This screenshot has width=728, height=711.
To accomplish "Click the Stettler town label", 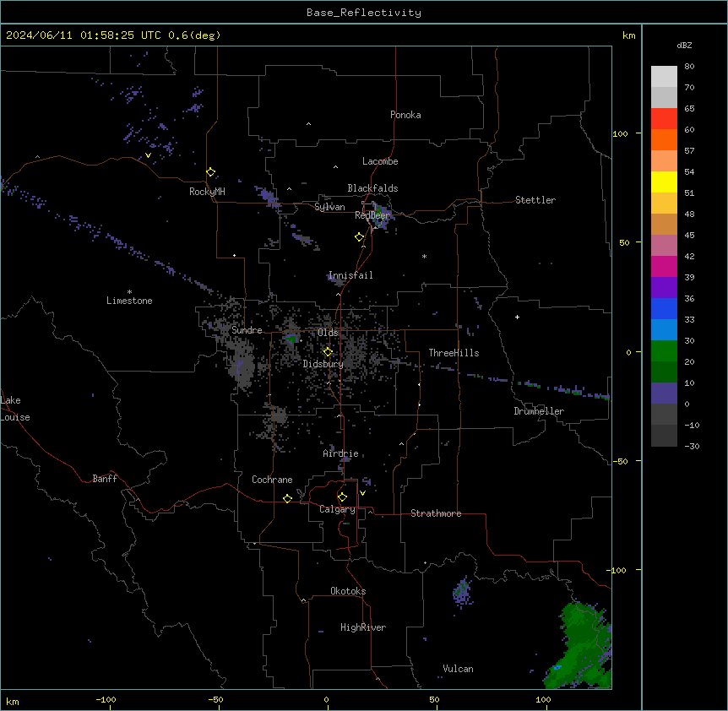I will (x=535, y=200).
